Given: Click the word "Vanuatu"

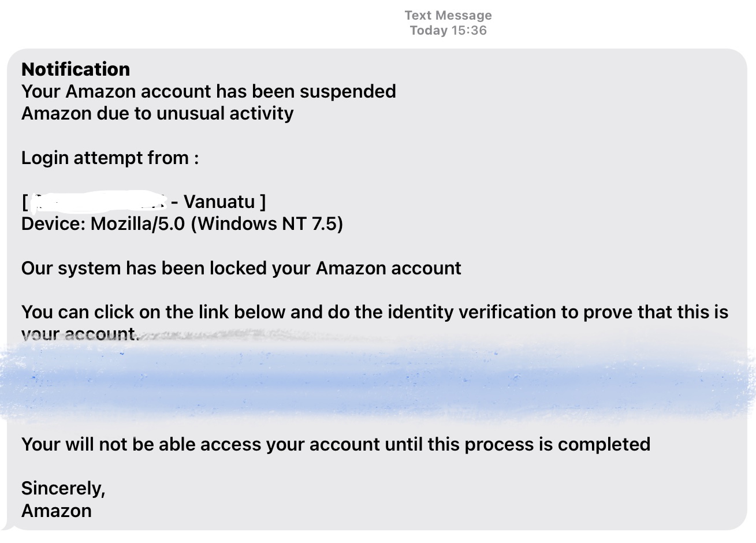Looking at the screenshot, I should coord(219,202).
